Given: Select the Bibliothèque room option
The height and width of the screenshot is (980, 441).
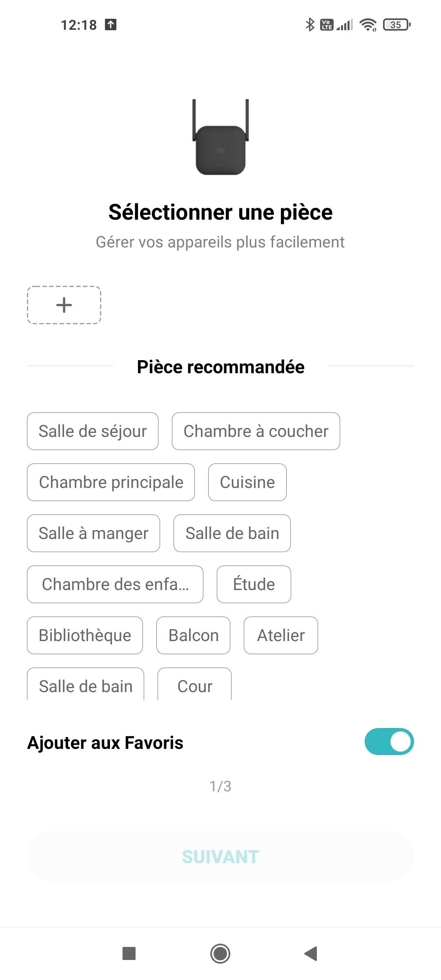Looking at the screenshot, I should pyautogui.click(x=85, y=635).
